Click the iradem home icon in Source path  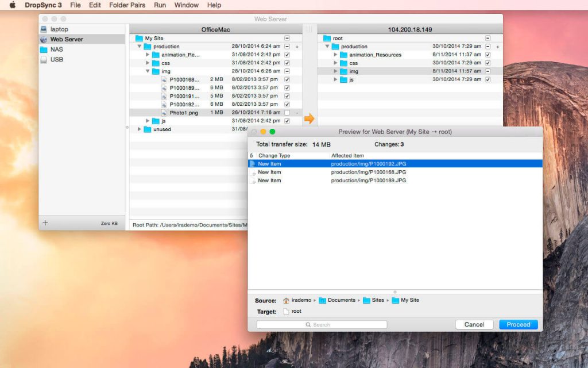point(287,300)
